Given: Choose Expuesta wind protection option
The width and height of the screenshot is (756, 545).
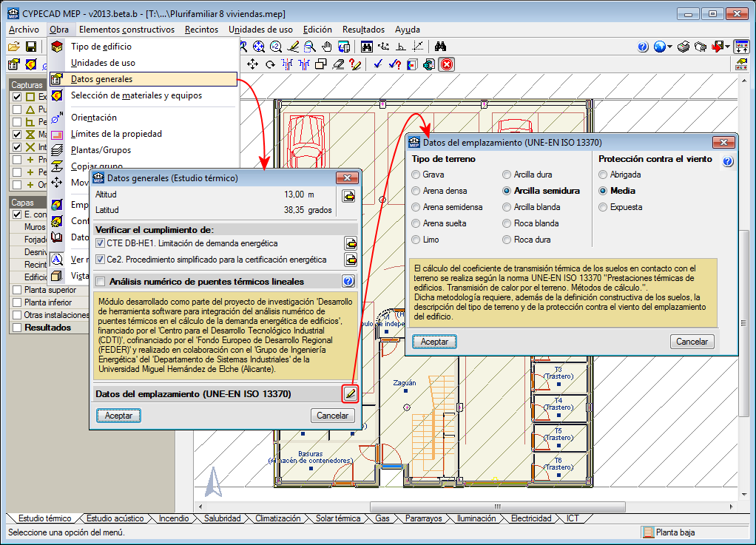Looking at the screenshot, I should pyautogui.click(x=604, y=207).
